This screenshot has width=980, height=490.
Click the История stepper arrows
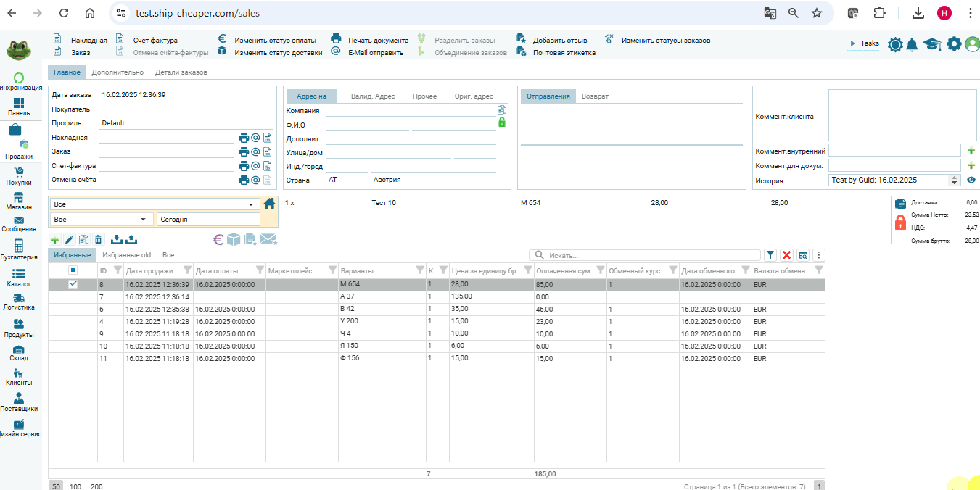pyautogui.click(x=955, y=180)
